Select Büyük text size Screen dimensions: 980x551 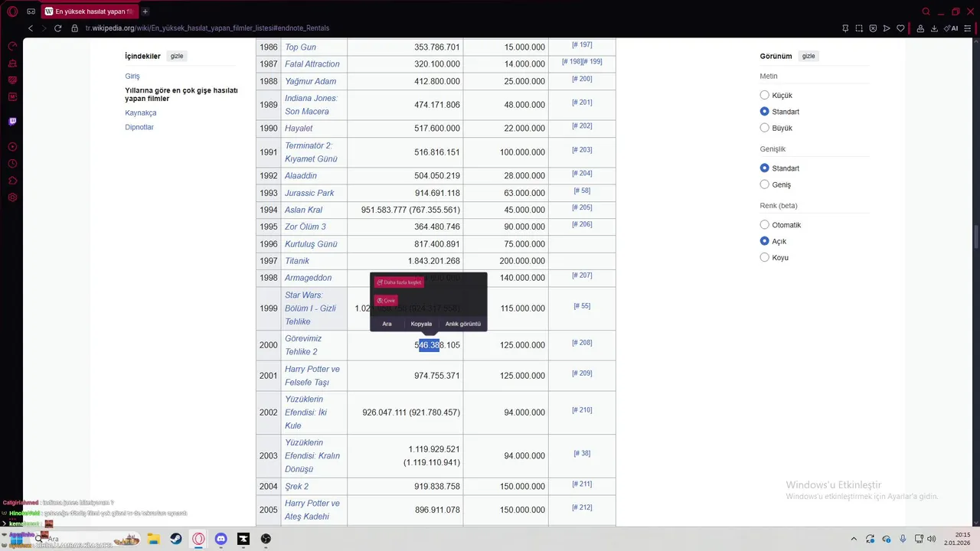(x=764, y=128)
